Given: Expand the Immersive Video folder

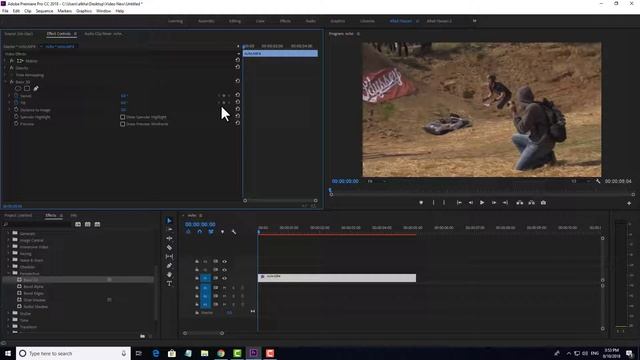Looking at the screenshot, I should (9, 247).
